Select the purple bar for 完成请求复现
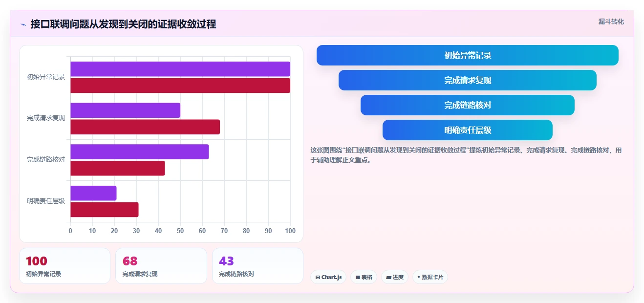Viewport: 644px width, 303px height. (125, 110)
